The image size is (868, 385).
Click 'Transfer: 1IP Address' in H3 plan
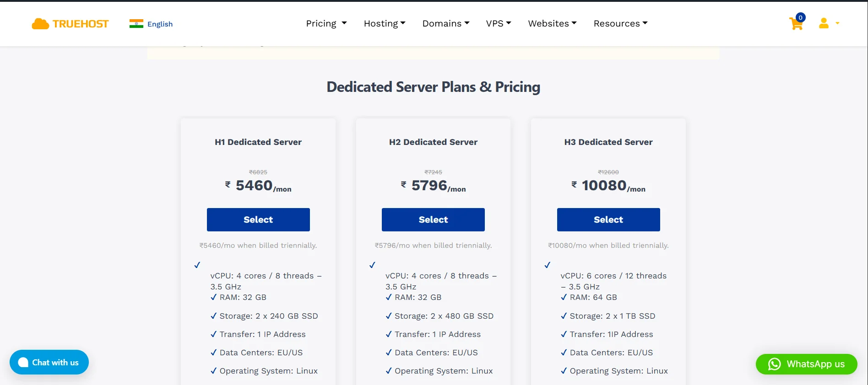611,334
